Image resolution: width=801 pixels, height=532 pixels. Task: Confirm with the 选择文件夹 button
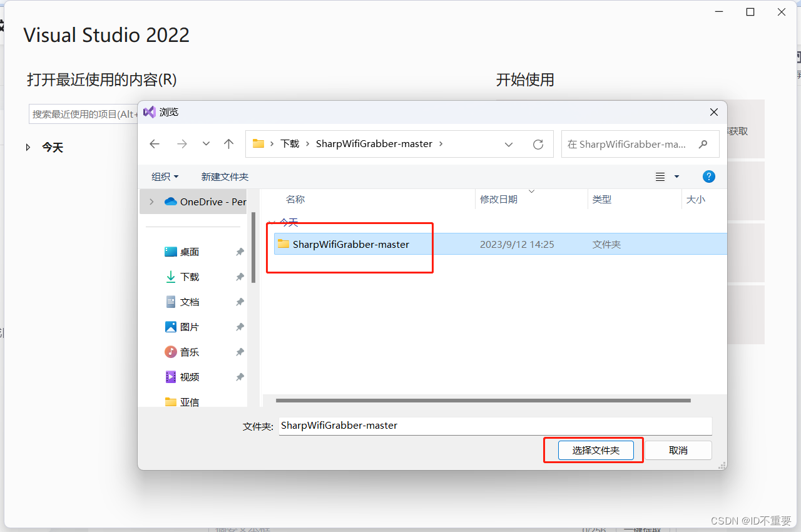(x=596, y=451)
